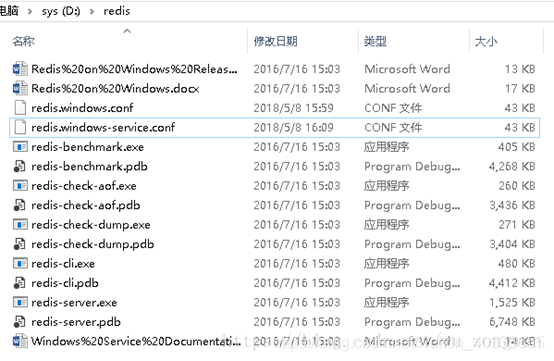Viewport: 554px width, 361px height.
Task: Click size 1,525 KB of redis-server.exe
Action: [512, 302]
